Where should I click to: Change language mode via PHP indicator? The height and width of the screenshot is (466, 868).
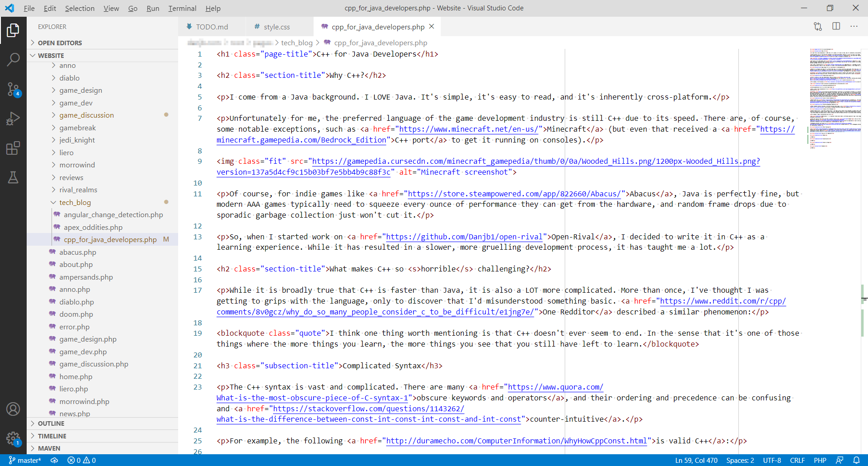click(x=820, y=460)
